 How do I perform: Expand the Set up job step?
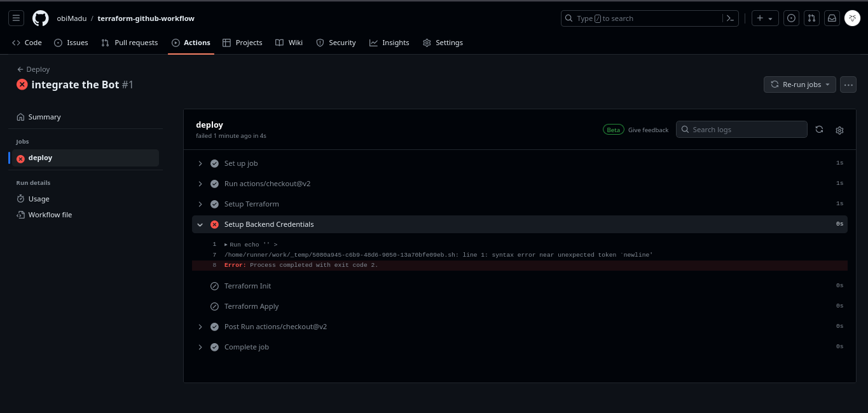pos(520,163)
